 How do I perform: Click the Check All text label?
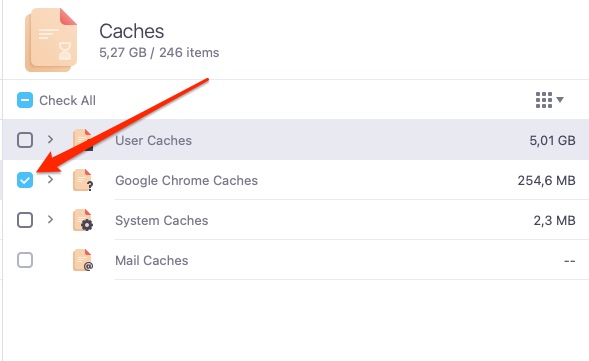68,101
